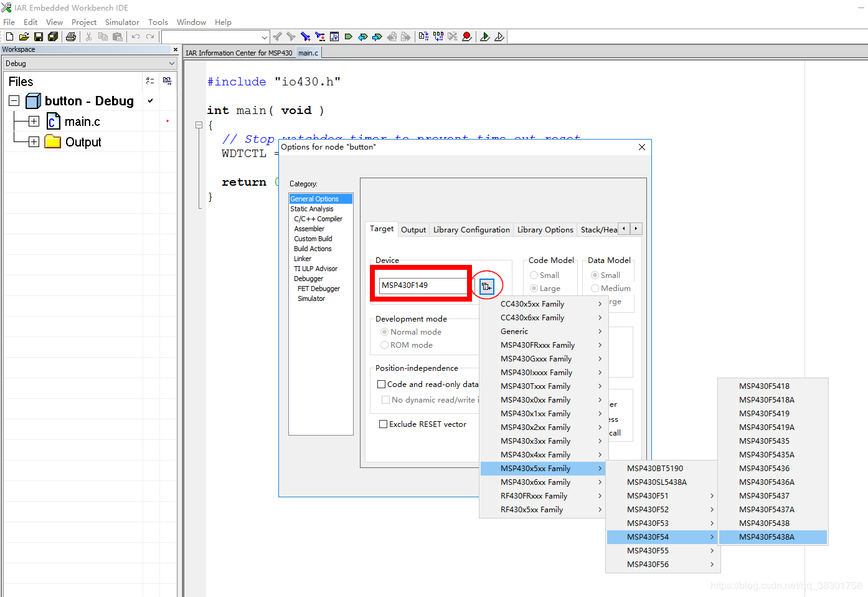Switch to the Library Configuration tab
The height and width of the screenshot is (597, 868).
pos(471,230)
